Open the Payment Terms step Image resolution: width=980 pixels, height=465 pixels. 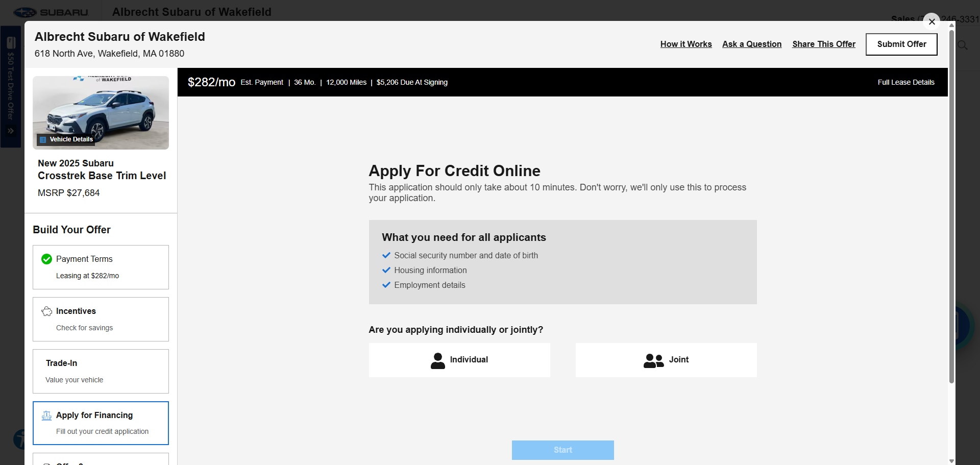click(x=101, y=267)
